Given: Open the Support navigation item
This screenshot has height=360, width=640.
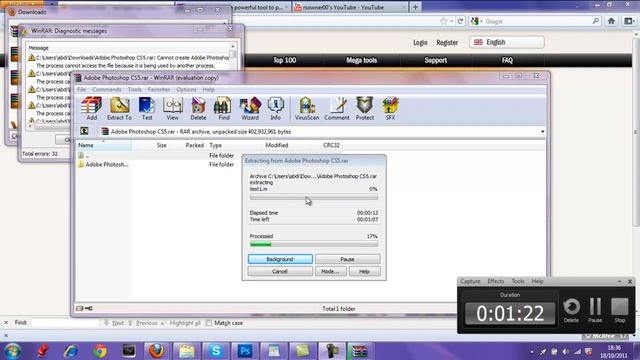Looking at the screenshot, I should pyautogui.click(x=436, y=60).
